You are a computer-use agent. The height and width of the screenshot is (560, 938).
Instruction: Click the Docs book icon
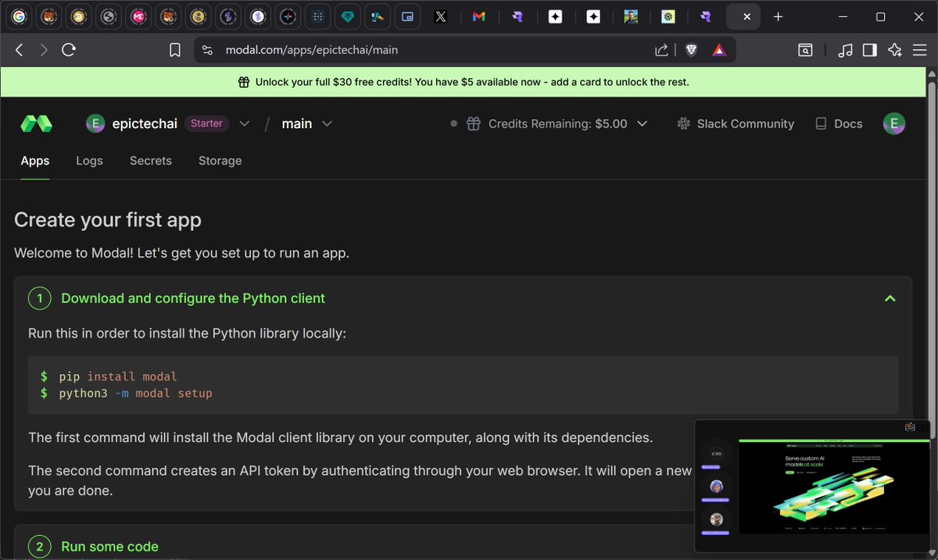coord(821,123)
